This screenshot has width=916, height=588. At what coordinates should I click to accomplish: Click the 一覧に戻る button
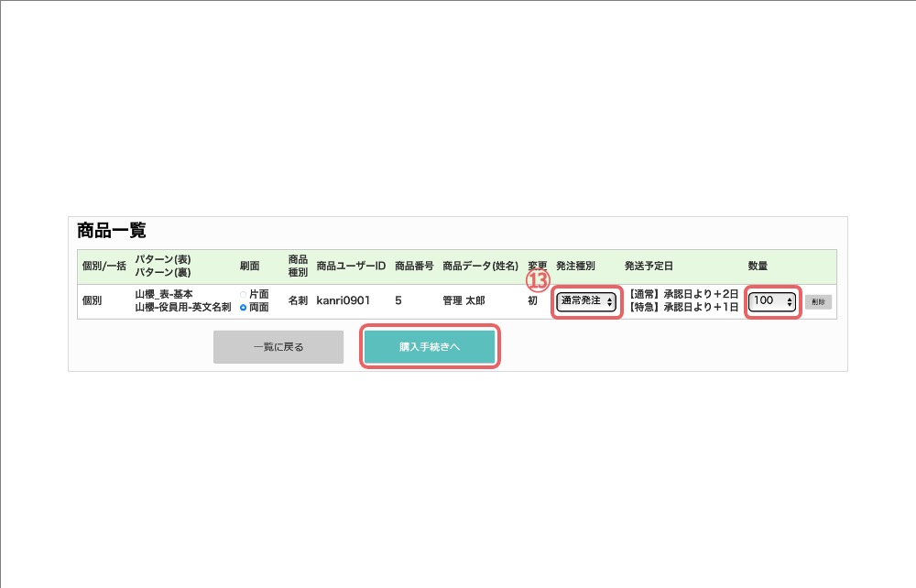pyautogui.click(x=278, y=347)
